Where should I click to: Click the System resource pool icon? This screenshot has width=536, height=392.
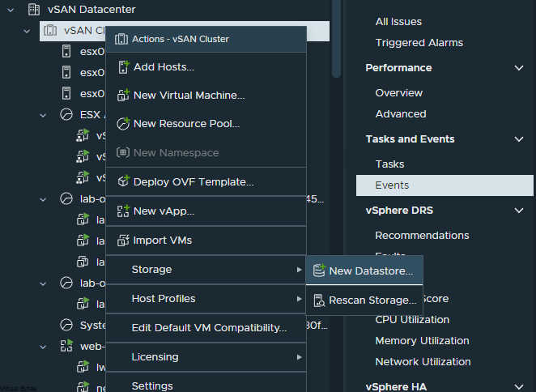pos(66,325)
